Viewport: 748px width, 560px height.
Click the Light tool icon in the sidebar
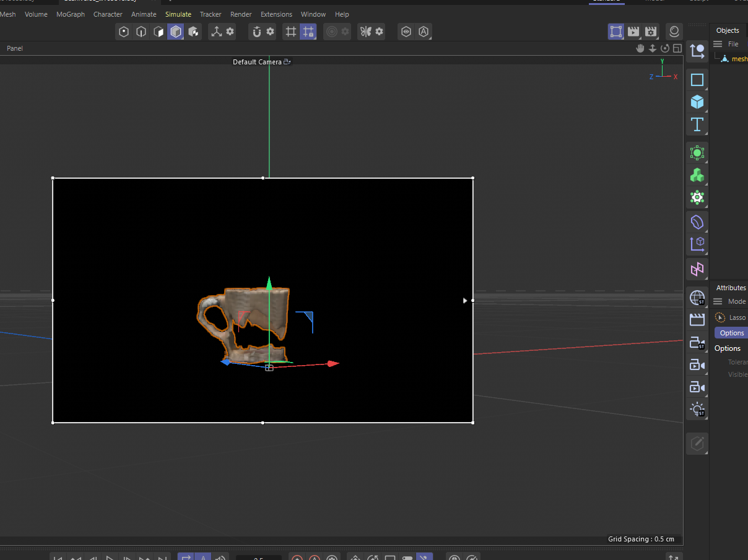pos(697,409)
